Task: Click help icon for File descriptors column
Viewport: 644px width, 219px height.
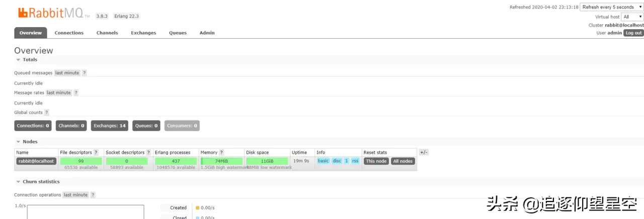Action: (x=96, y=152)
